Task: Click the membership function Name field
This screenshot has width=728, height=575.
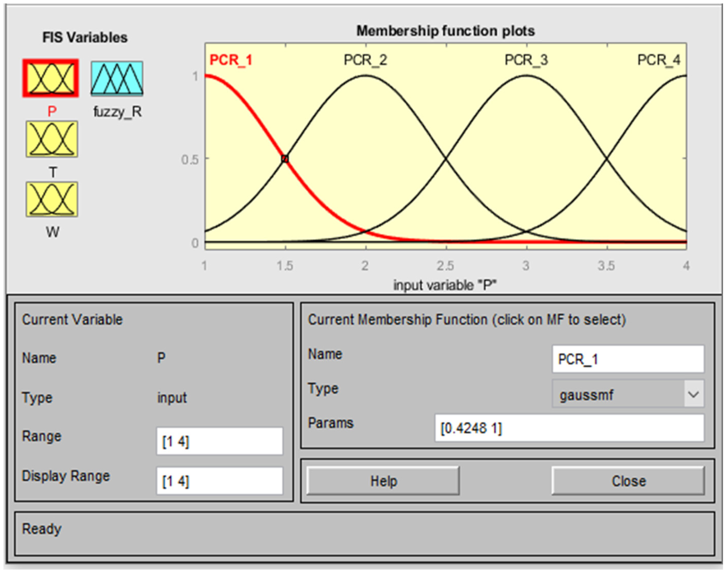Action: pyautogui.click(x=628, y=359)
